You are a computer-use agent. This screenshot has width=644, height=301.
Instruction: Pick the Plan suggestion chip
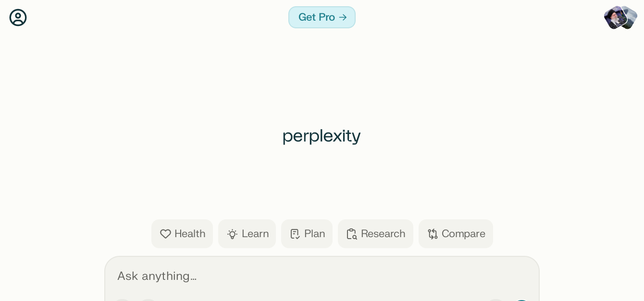point(307,234)
